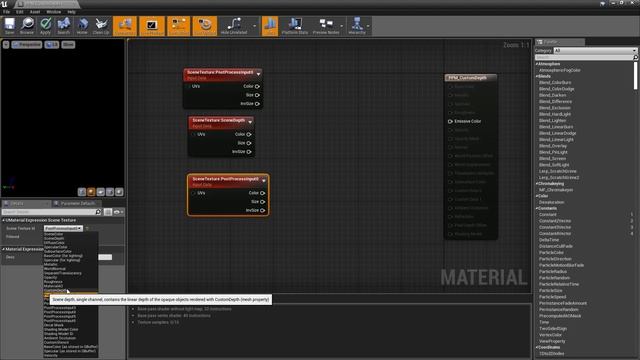Open the File menu
Viewport: 640px width, 360px height.
(7, 12)
